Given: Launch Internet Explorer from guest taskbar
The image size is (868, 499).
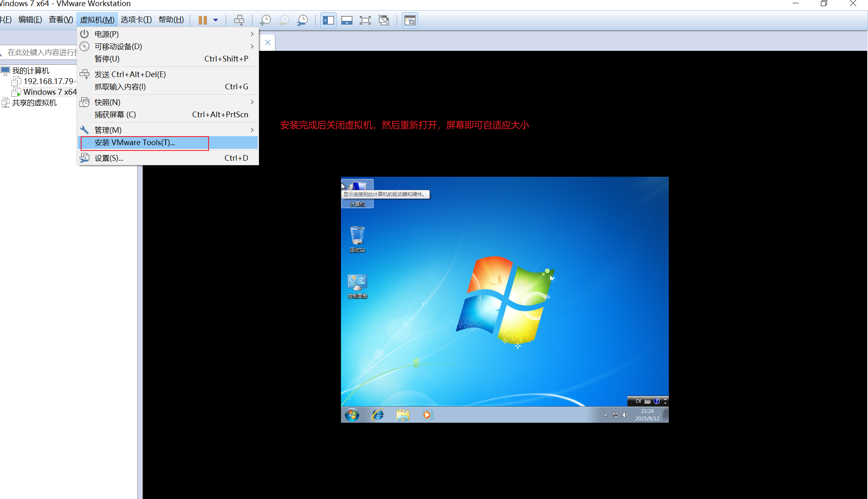Looking at the screenshot, I should point(377,415).
